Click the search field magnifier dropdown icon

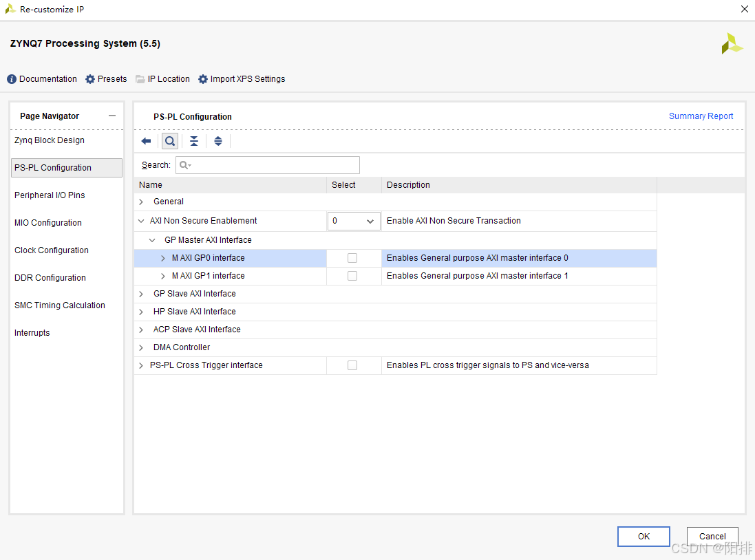pos(185,165)
